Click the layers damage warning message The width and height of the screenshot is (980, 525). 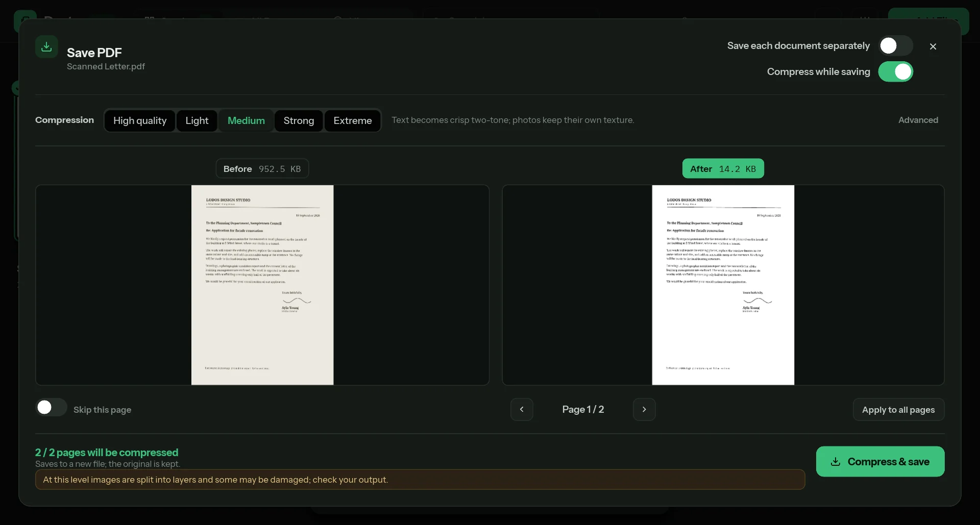pos(420,480)
